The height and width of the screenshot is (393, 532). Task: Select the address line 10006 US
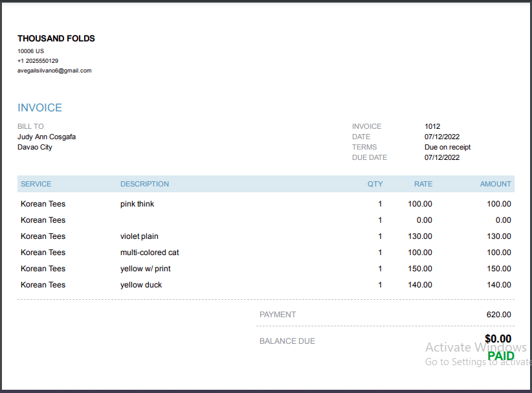[30, 51]
